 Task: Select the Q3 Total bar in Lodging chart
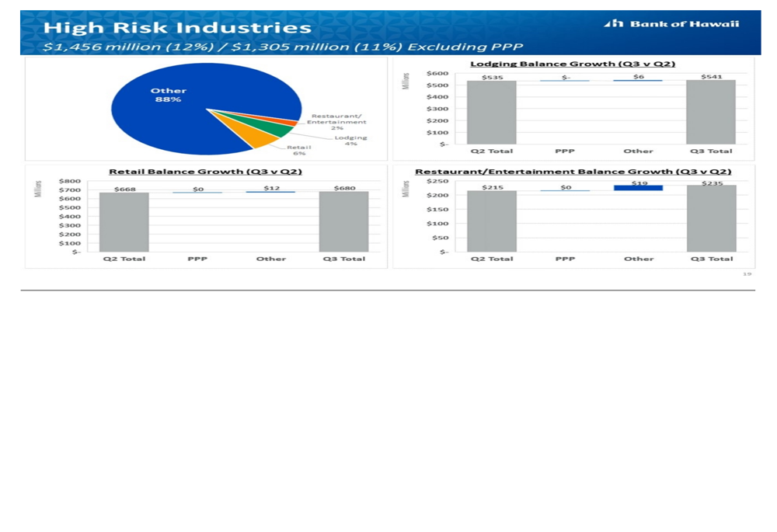[710, 113]
